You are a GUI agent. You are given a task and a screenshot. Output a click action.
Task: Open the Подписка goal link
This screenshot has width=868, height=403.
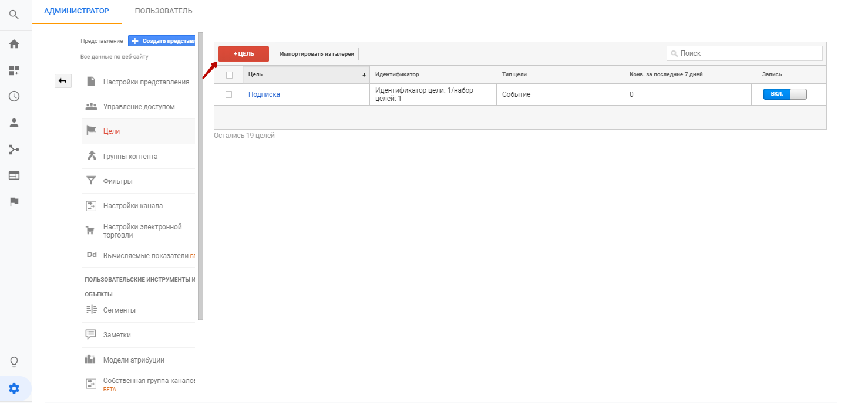click(264, 94)
